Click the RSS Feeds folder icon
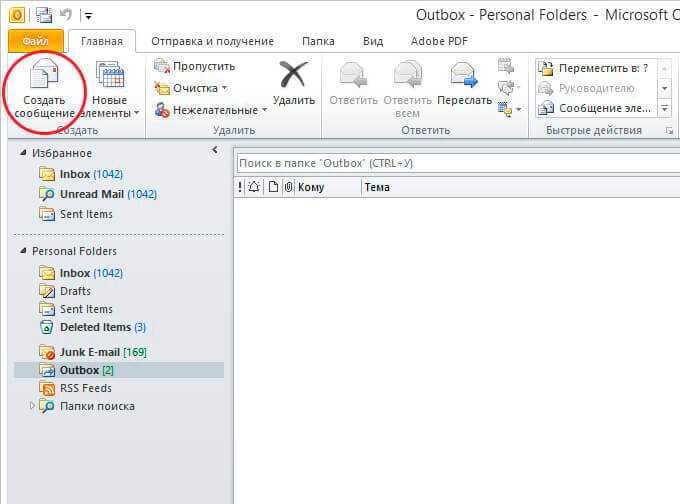 47,388
